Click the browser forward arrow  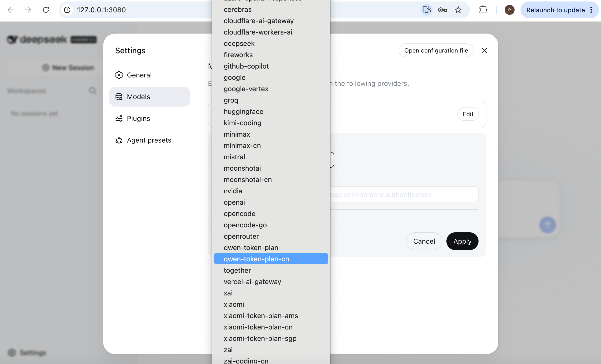[28, 10]
